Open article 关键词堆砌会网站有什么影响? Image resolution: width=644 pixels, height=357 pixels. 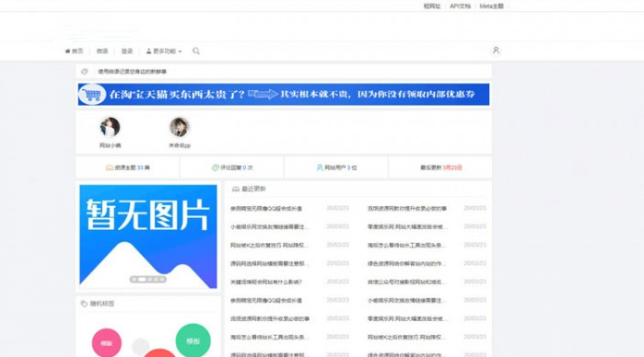[x=266, y=282]
